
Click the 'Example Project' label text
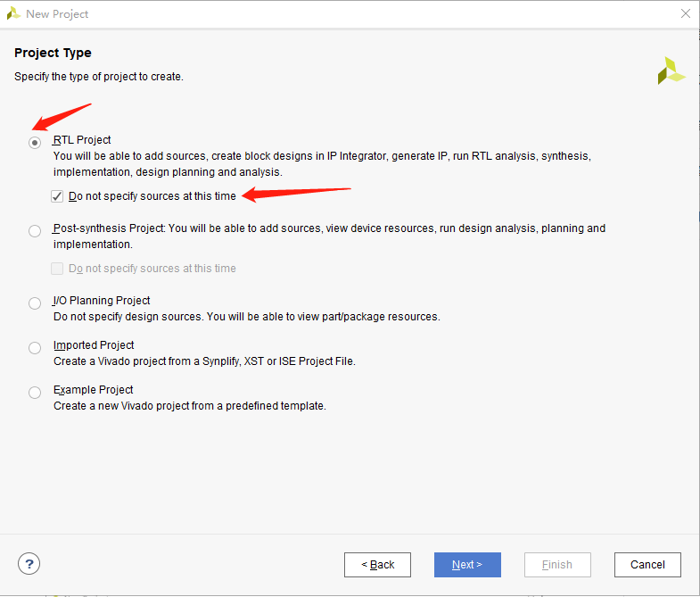[93, 390]
